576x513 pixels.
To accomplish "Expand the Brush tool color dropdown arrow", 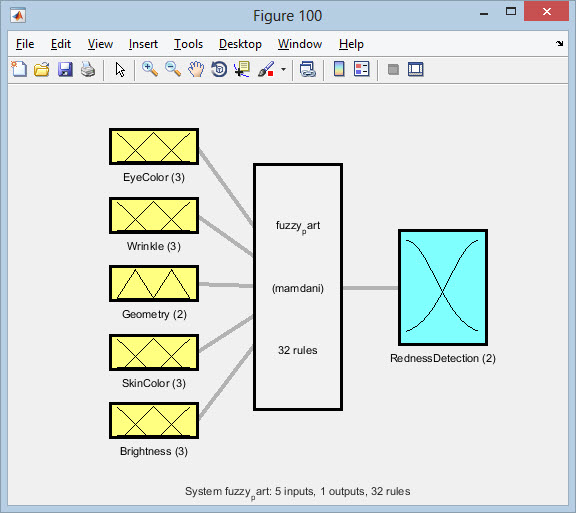I will [283, 69].
